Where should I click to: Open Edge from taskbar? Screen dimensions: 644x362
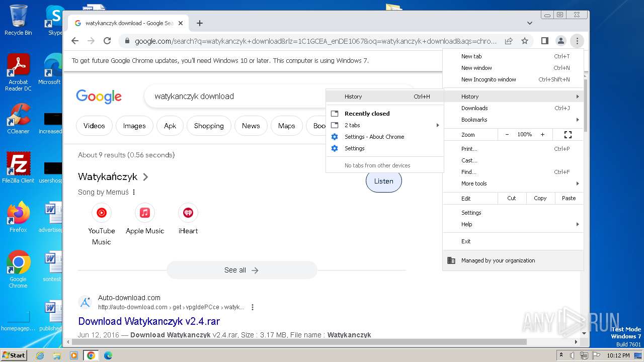[108, 355]
